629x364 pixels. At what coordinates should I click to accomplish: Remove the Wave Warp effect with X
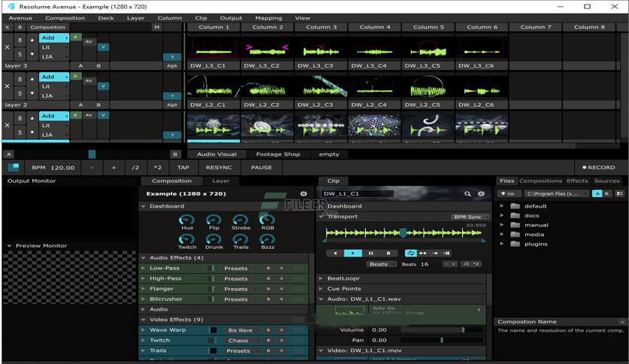281,330
